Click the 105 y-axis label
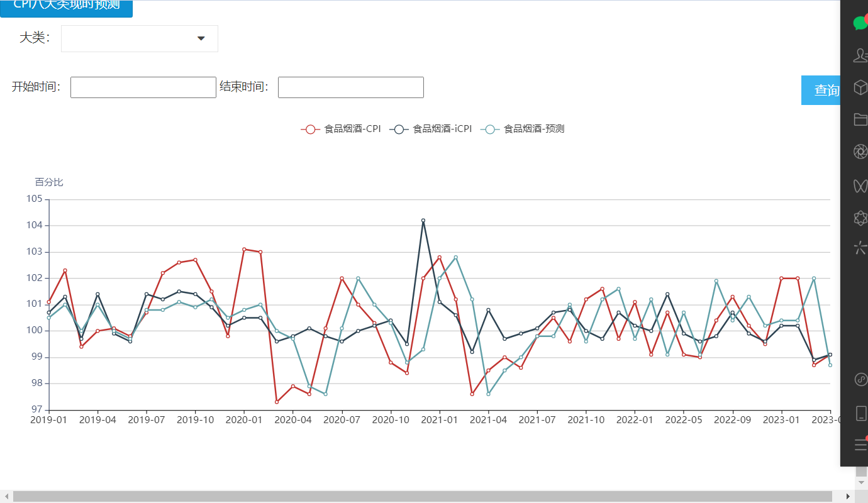This screenshot has height=503, width=868. point(35,199)
